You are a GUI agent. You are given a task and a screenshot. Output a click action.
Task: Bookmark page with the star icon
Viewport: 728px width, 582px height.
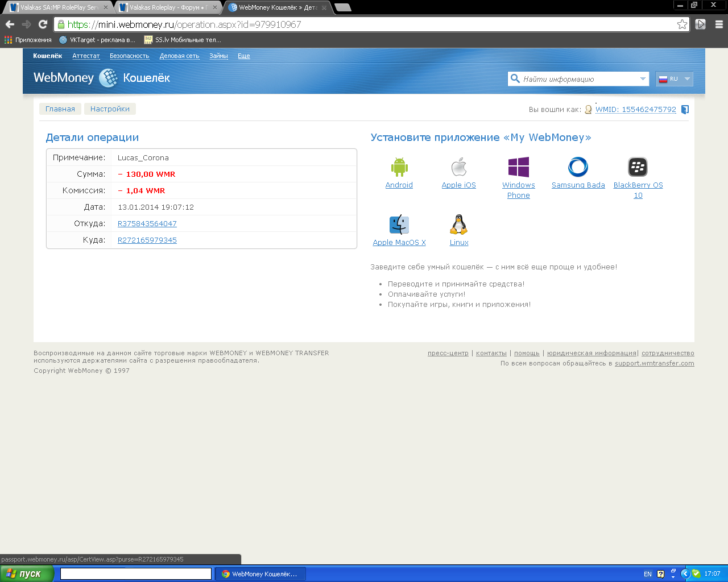pyautogui.click(x=682, y=24)
